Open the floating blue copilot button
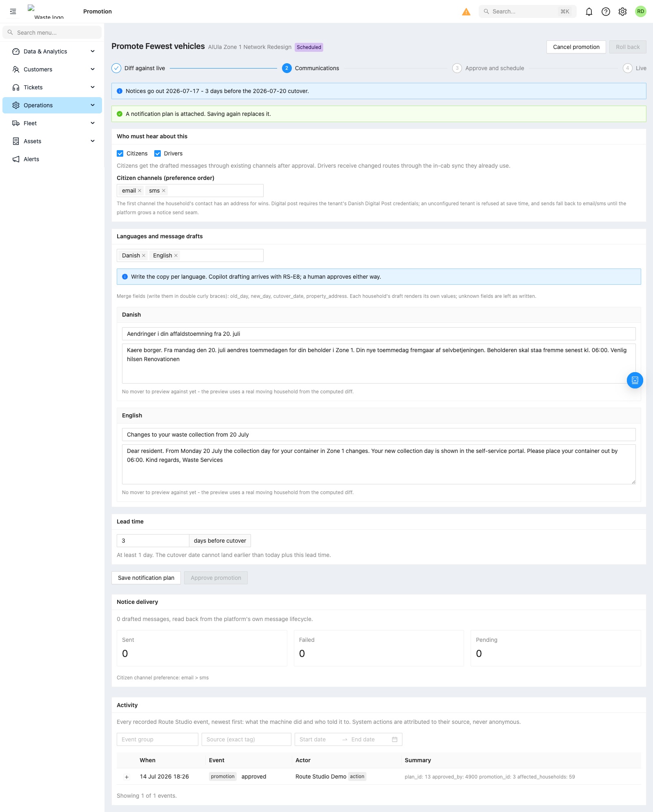653x812 pixels. tap(635, 380)
